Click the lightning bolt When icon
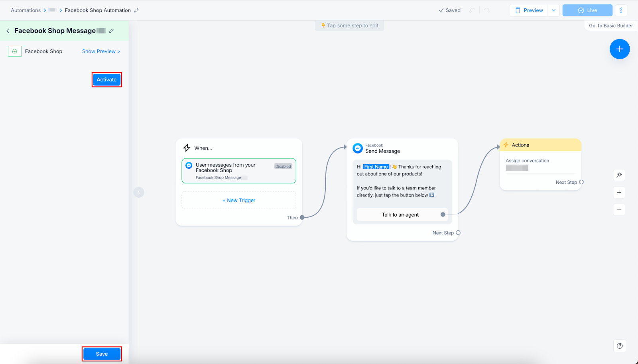 pyautogui.click(x=187, y=148)
